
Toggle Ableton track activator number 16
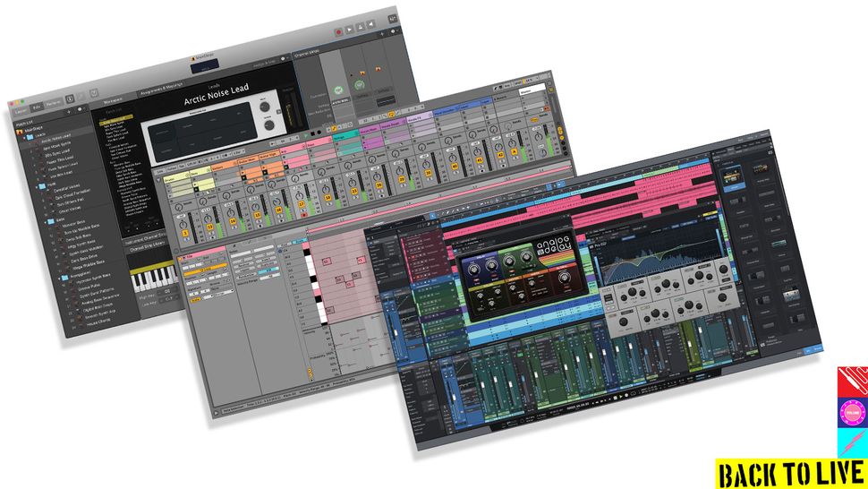point(278,210)
